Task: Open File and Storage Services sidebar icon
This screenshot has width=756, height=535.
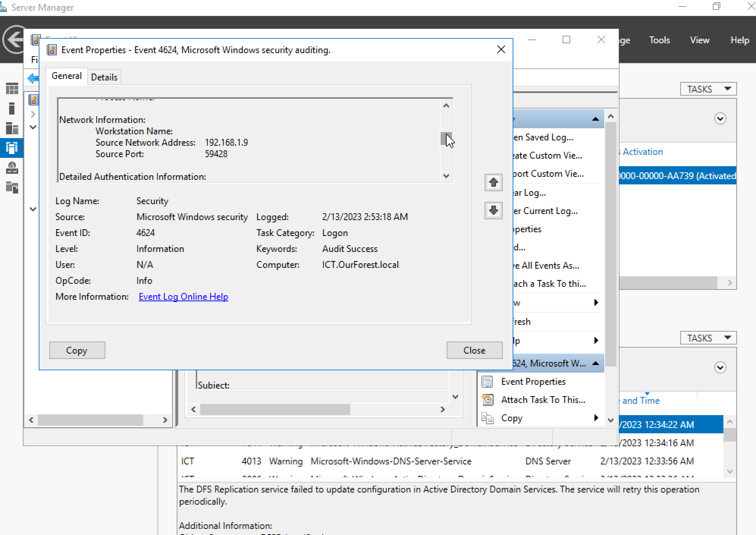Action: coord(12,187)
